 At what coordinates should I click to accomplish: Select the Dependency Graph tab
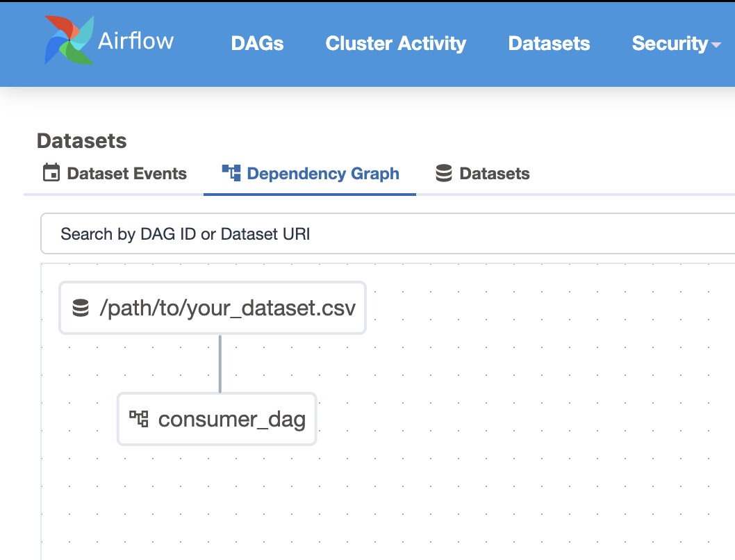pyautogui.click(x=310, y=174)
